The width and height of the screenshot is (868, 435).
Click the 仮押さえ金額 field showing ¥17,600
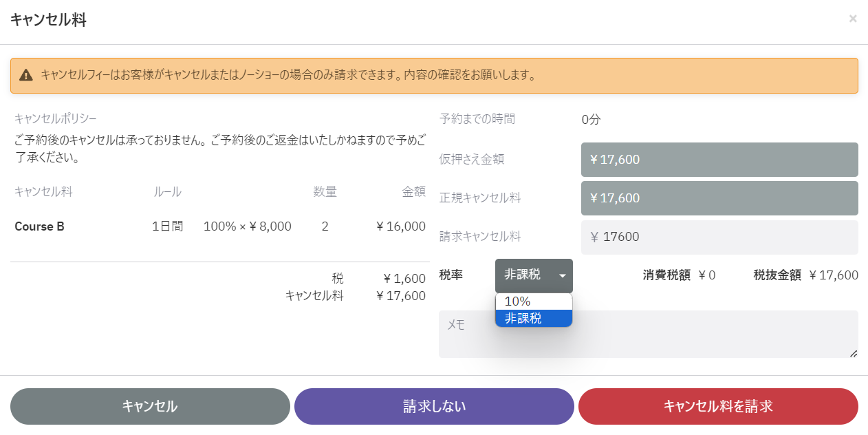pyautogui.click(x=719, y=160)
